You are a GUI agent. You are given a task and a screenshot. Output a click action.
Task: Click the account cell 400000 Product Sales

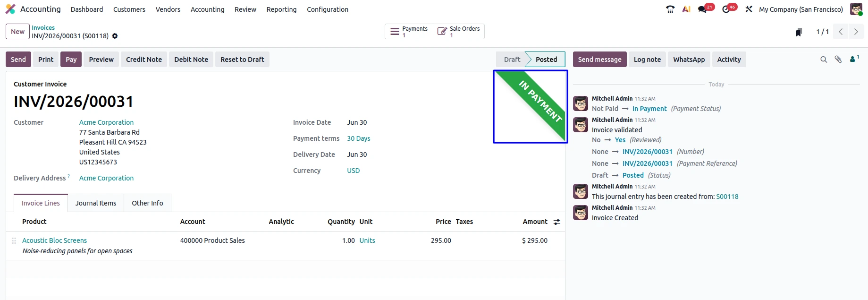point(212,240)
